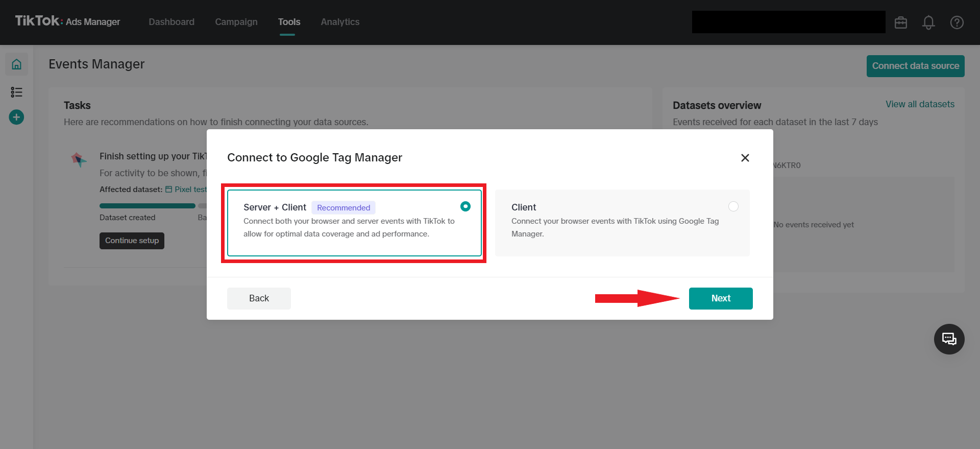Screen dimensions: 980x449
Task: Open the briefcase account icon
Action: click(901, 22)
